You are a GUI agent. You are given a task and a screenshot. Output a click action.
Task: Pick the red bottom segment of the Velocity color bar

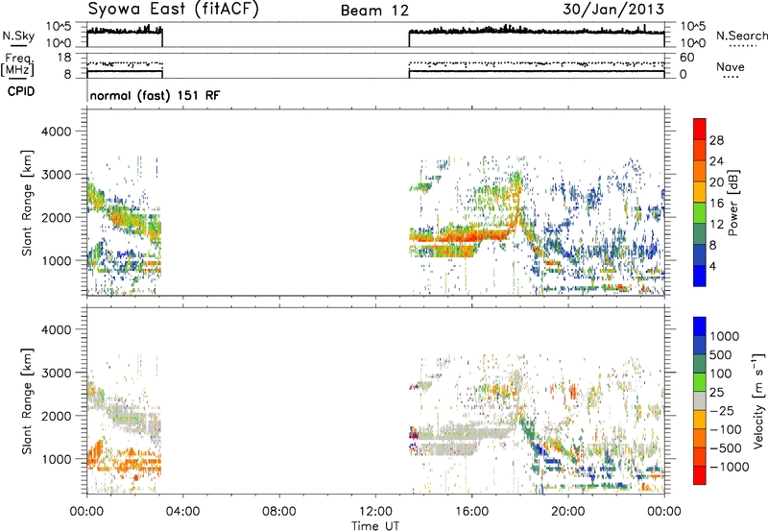[700, 475]
